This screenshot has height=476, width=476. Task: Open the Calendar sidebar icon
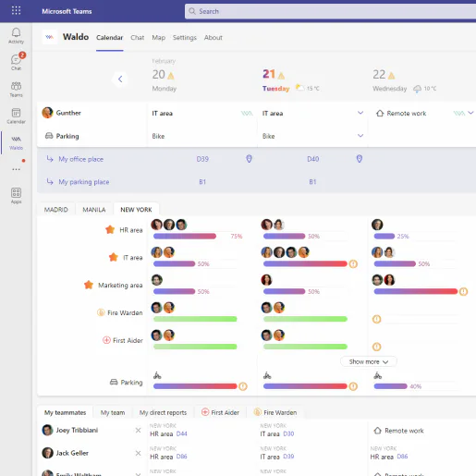16,116
